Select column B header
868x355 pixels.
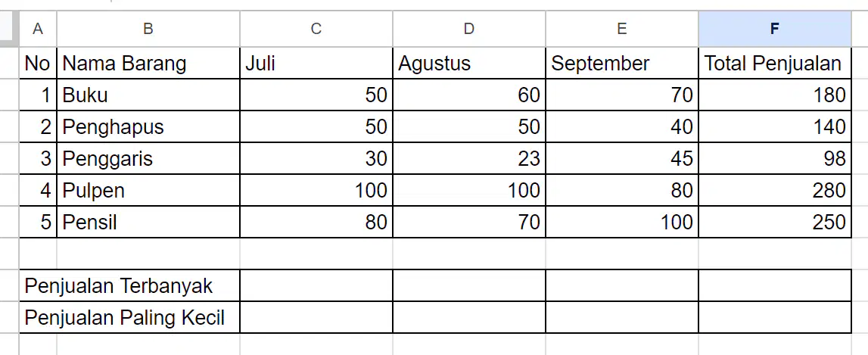pyautogui.click(x=148, y=29)
